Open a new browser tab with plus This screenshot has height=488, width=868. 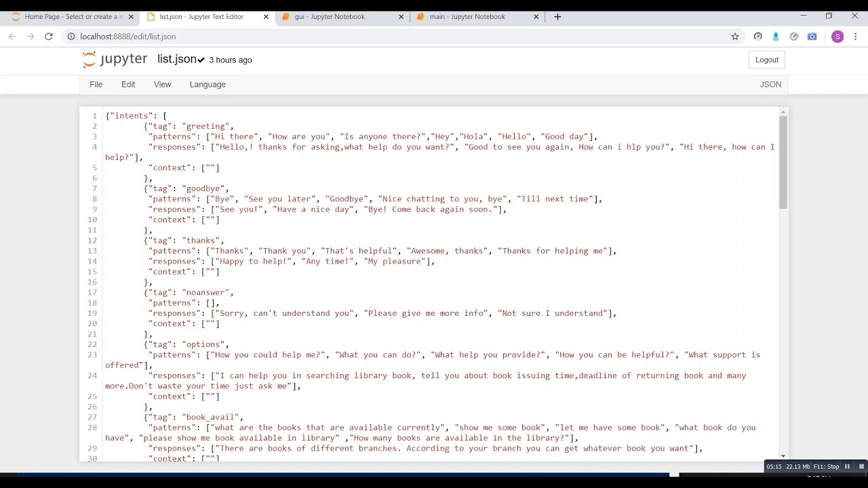point(557,17)
